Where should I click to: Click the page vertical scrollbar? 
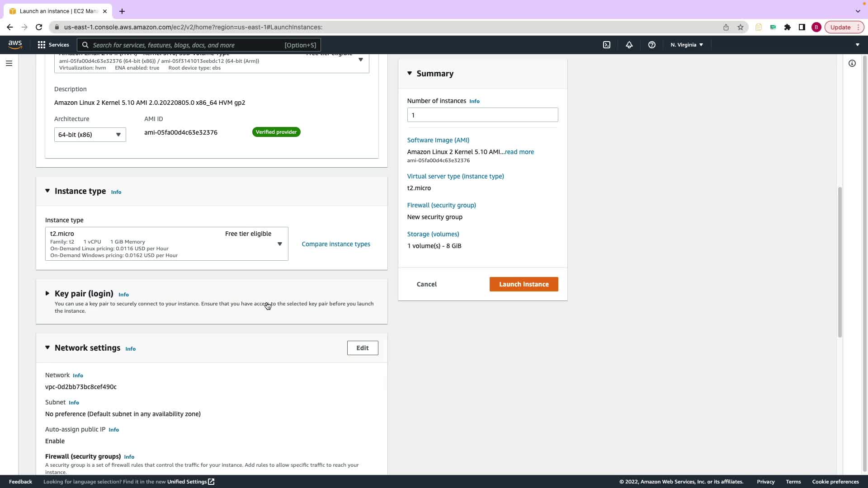[x=840, y=262]
